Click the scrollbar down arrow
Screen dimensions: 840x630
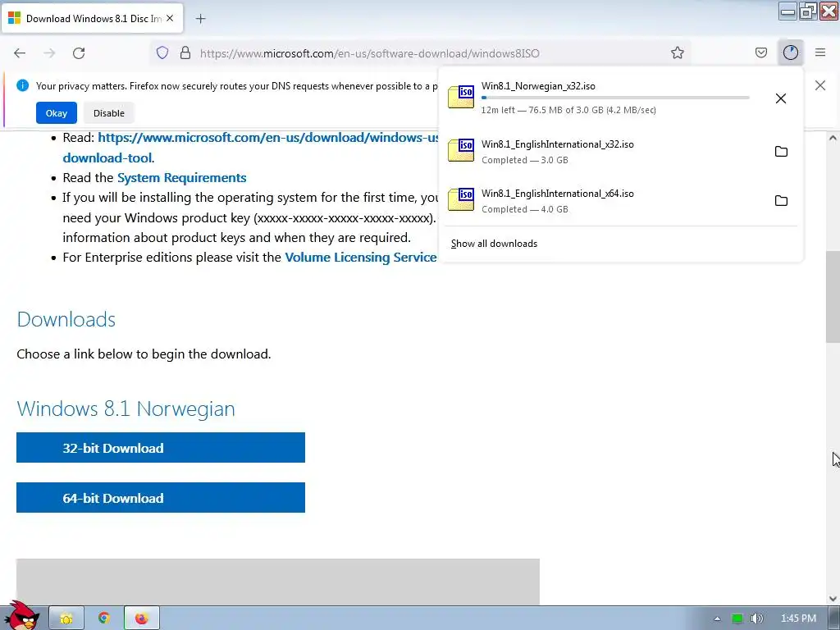(x=833, y=599)
